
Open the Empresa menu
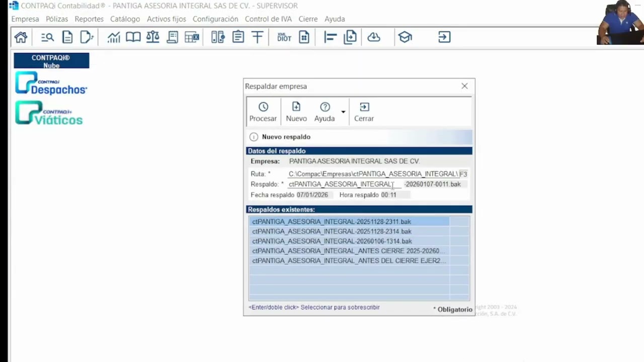click(25, 19)
